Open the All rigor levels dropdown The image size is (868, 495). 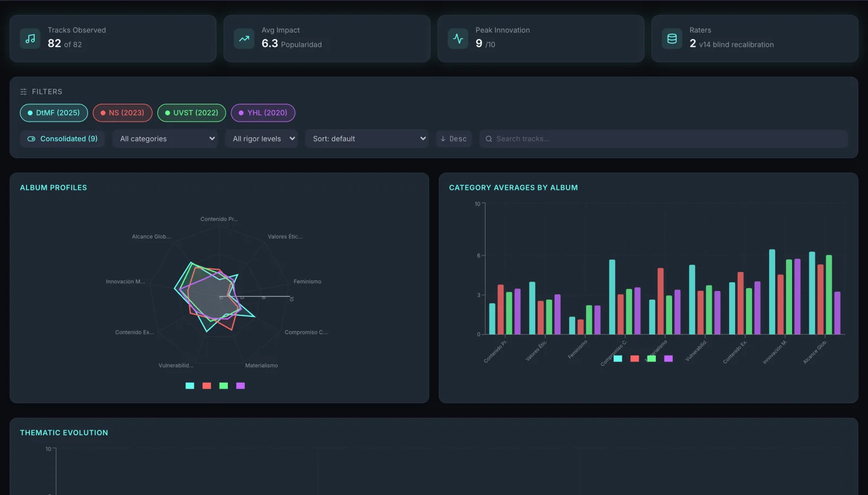pos(261,139)
